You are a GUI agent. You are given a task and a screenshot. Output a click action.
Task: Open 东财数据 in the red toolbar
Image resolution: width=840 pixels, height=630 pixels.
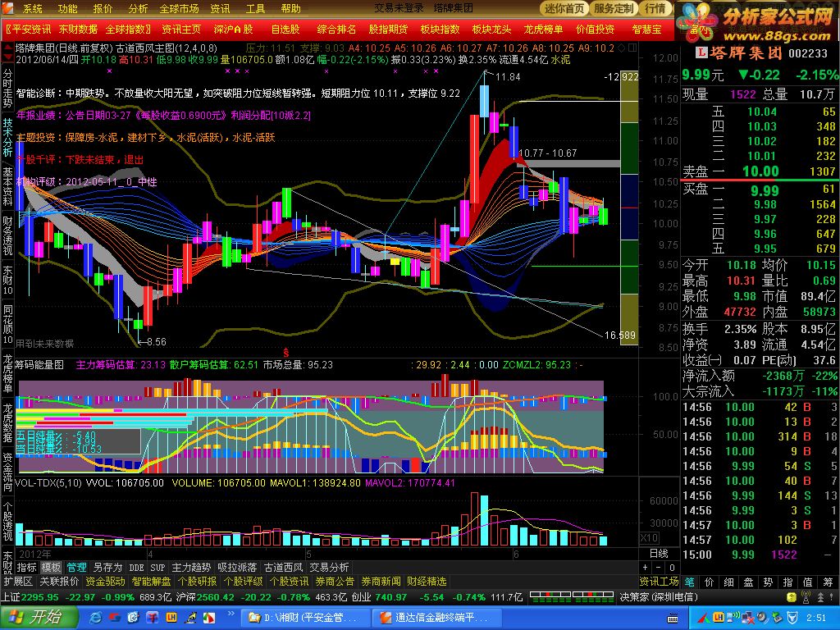pyautogui.click(x=78, y=30)
